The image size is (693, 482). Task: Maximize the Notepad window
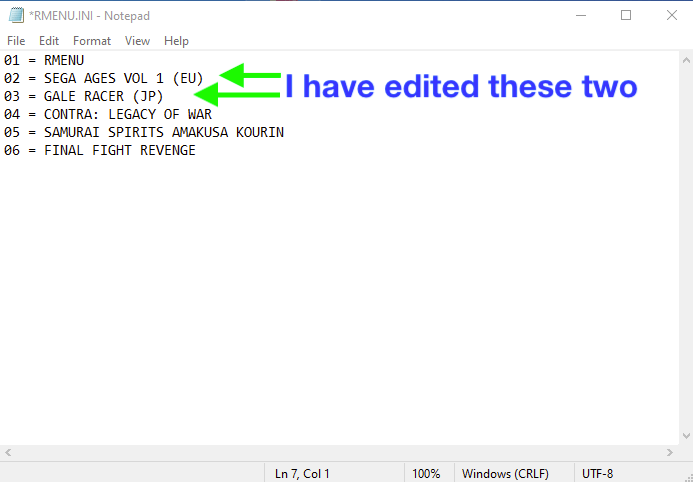tap(626, 15)
